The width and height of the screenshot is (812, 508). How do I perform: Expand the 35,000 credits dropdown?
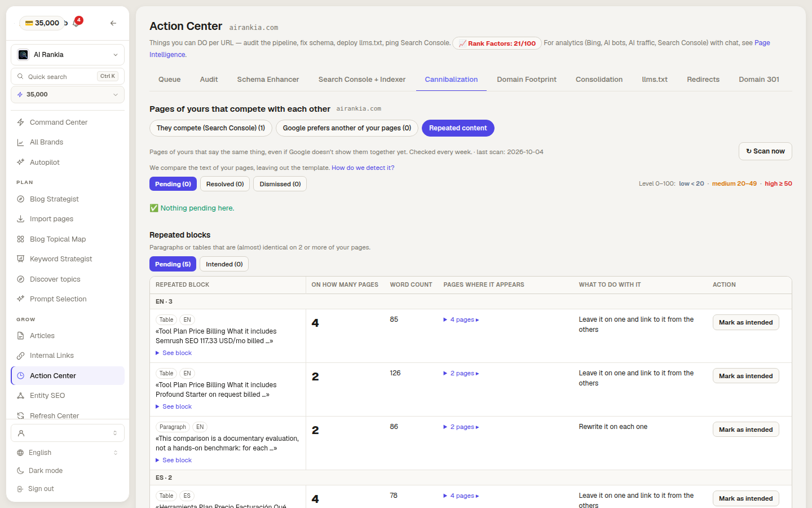pos(68,95)
